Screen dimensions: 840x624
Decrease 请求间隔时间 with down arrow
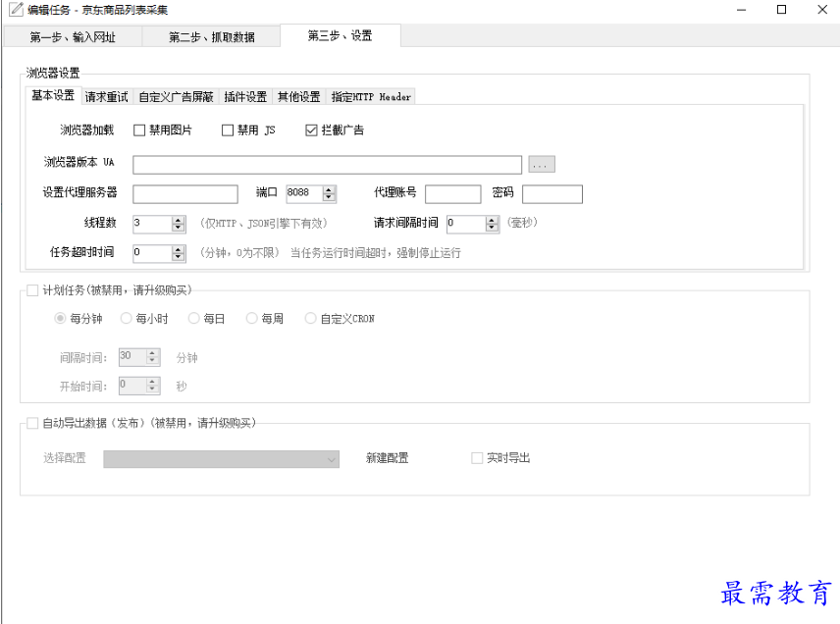click(x=492, y=228)
